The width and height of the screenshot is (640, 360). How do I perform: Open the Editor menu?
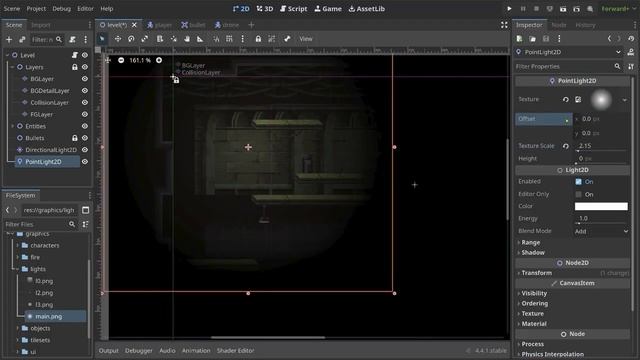point(85,9)
